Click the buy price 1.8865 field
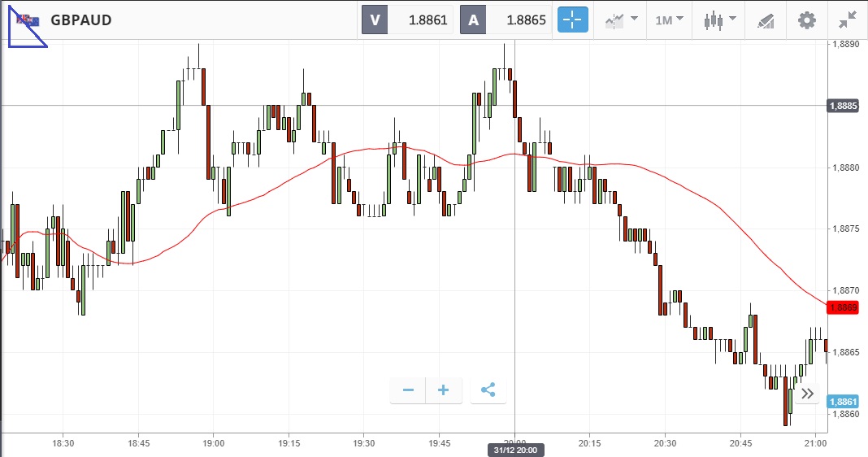Viewport: 868px width, 457px height. click(x=519, y=20)
